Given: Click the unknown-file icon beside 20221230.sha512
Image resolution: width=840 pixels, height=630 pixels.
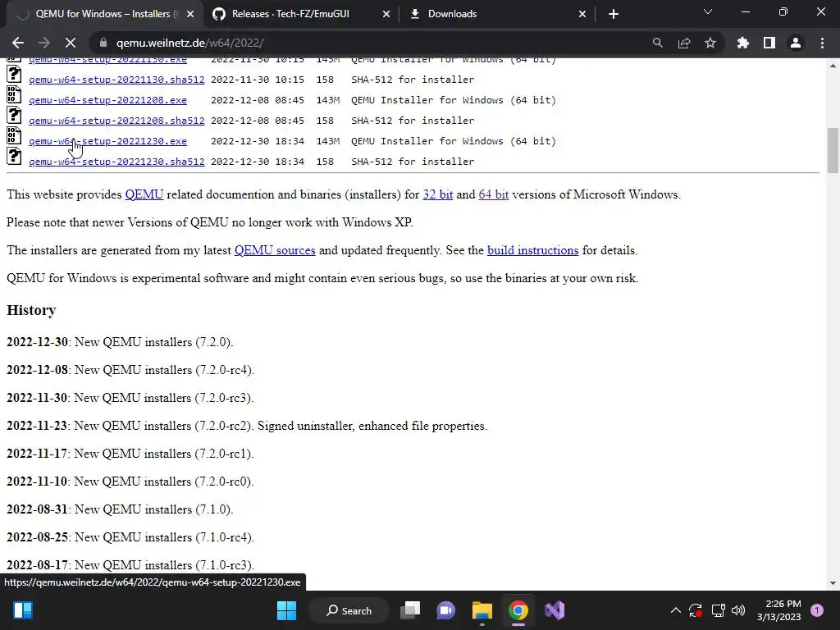Looking at the screenshot, I should coord(14,156).
